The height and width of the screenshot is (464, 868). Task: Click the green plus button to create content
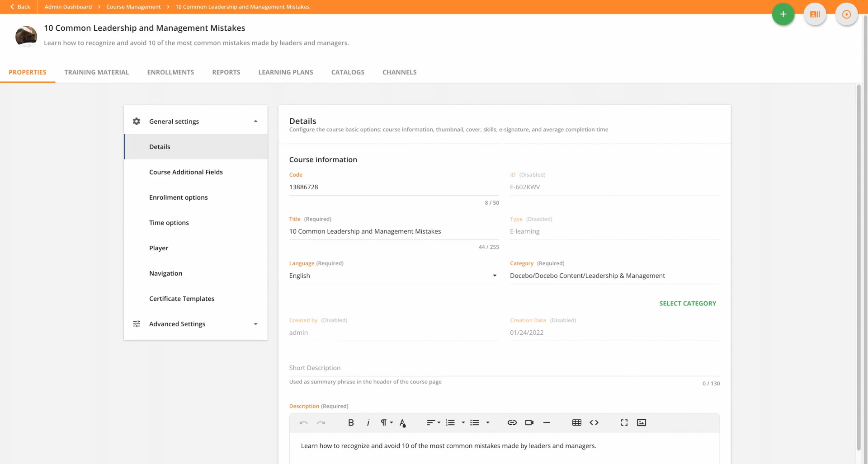pyautogui.click(x=783, y=14)
